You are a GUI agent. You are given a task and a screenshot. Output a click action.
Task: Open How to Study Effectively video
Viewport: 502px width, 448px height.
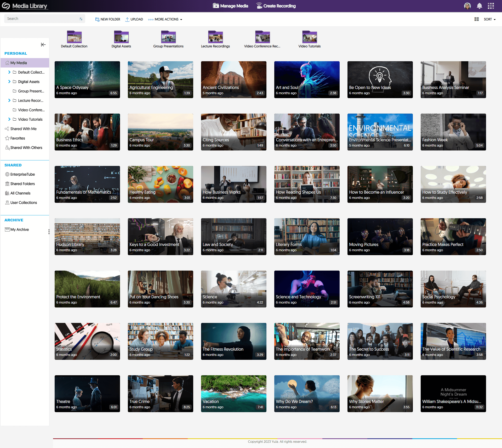pos(453,184)
